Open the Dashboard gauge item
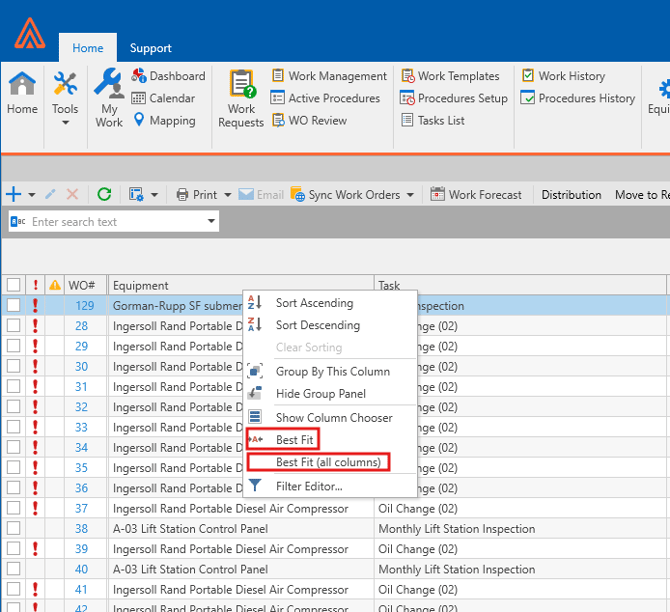 pos(168,76)
